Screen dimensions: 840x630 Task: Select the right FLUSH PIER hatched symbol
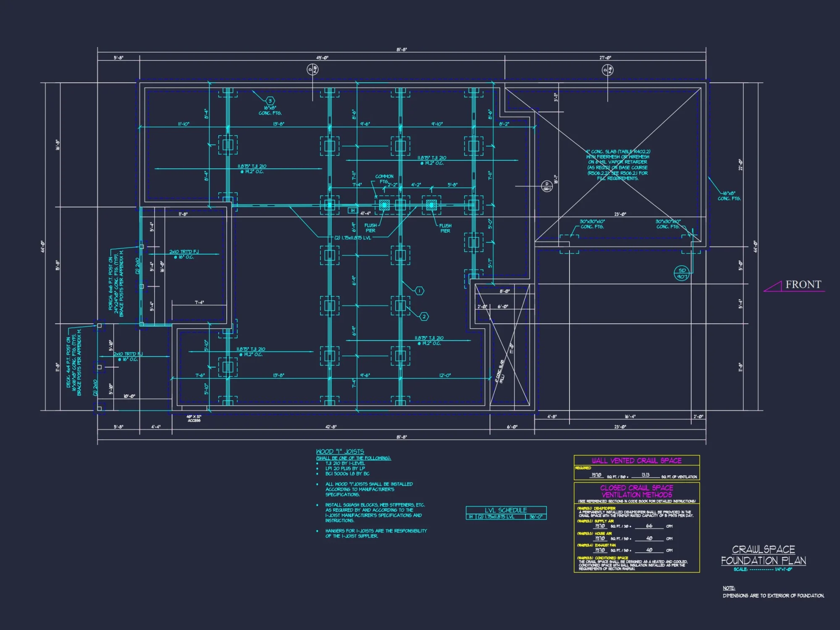coord(432,205)
